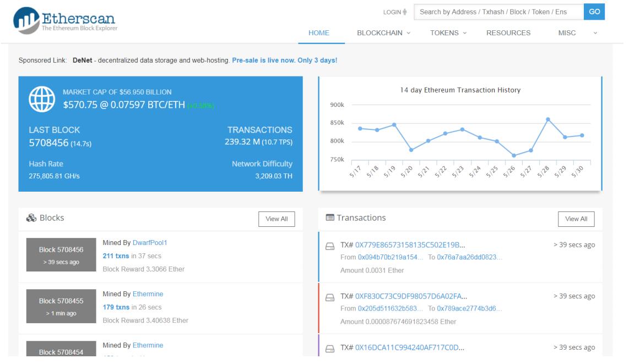Click the last block number 5708456

click(x=48, y=143)
